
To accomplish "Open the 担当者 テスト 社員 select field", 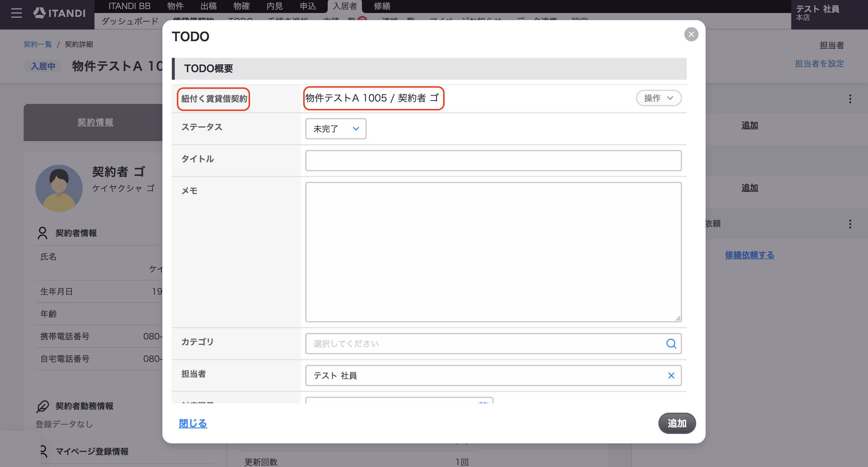I will pyautogui.click(x=493, y=375).
